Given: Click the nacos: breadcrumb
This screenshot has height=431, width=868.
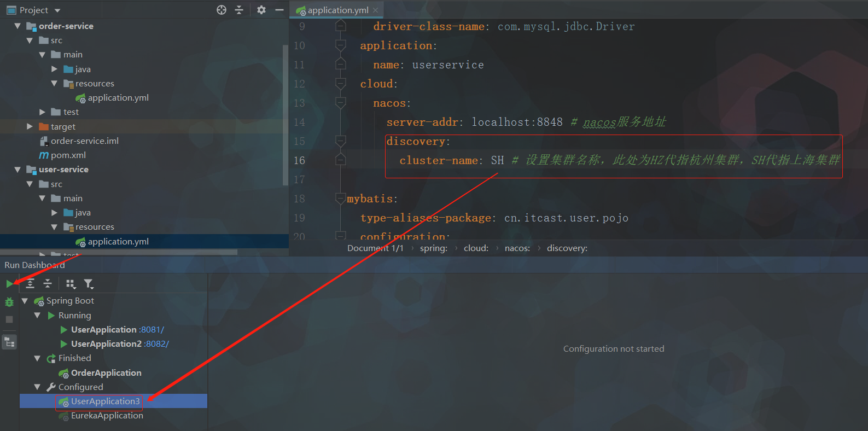Looking at the screenshot, I should coord(517,248).
